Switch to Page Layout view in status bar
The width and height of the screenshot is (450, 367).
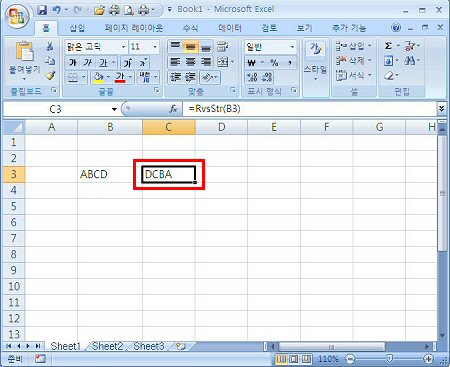(294, 359)
